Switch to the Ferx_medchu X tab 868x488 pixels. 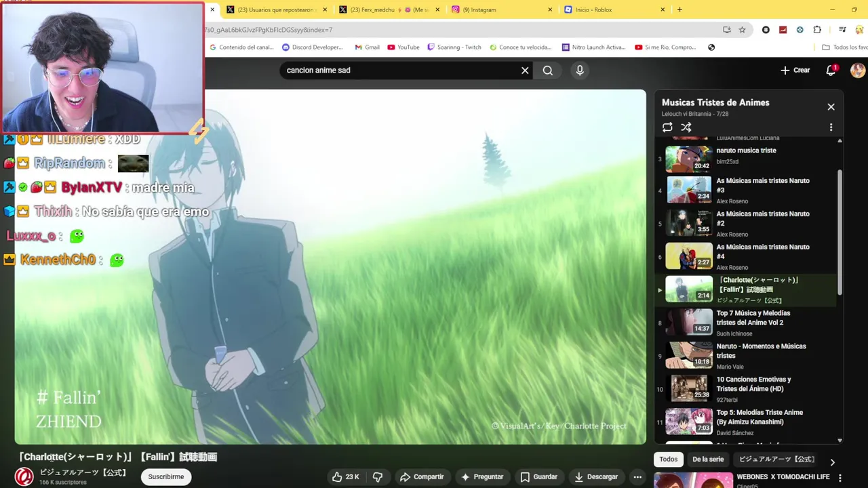coord(390,9)
